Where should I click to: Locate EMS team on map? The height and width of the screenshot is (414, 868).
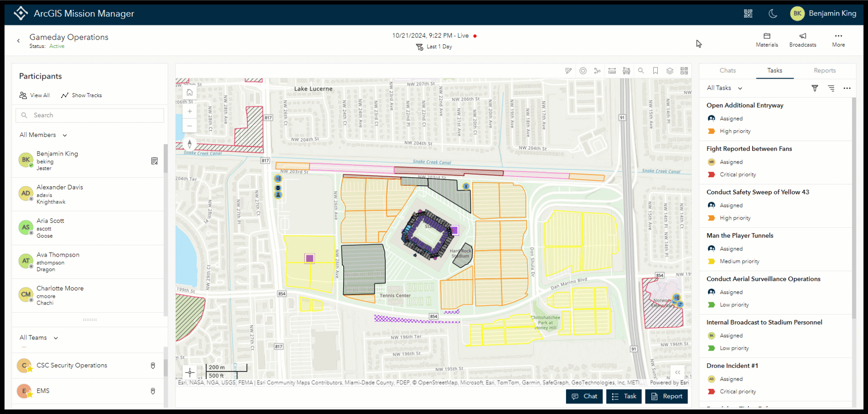(x=153, y=391)
